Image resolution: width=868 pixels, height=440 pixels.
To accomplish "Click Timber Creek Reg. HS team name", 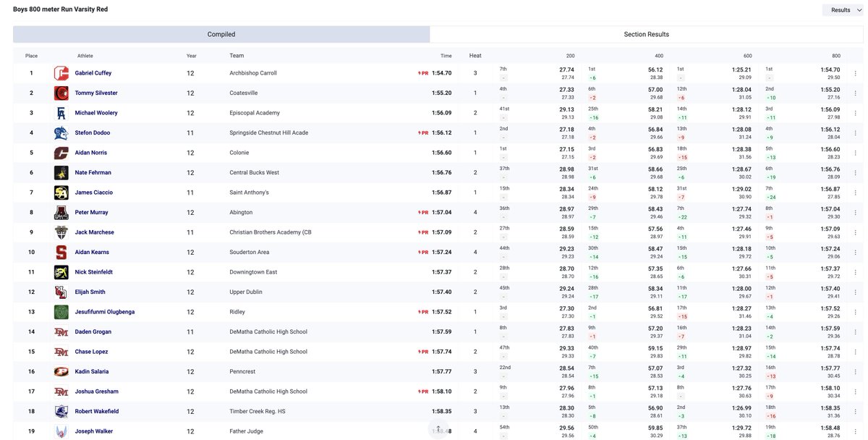I will (258, 412).
